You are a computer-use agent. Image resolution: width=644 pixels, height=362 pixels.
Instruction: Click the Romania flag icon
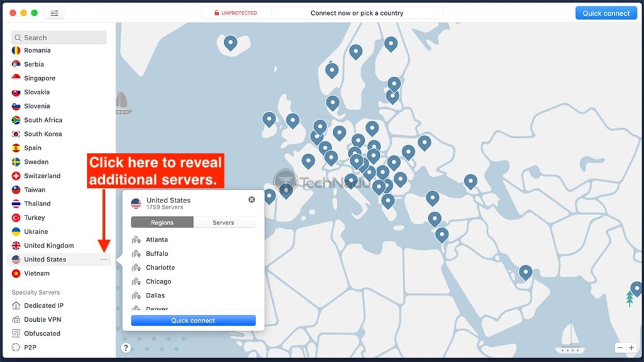click(x=16, y=50)
